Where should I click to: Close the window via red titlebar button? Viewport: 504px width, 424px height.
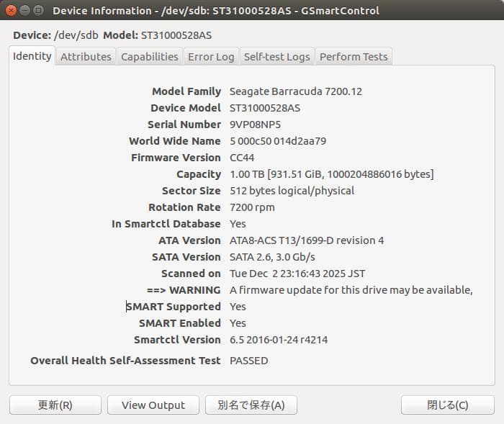11,10
